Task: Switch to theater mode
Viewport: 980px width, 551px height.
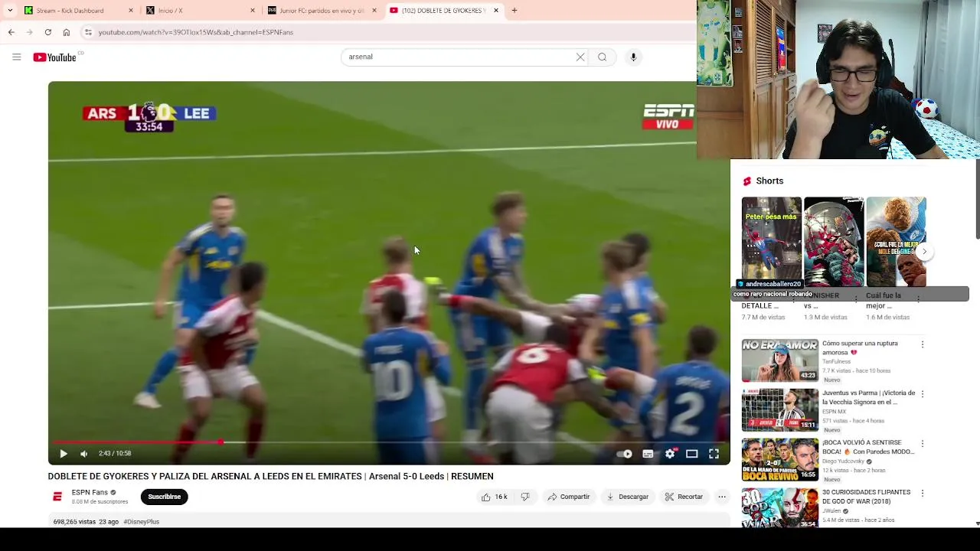Action: (x=691, y=454)
